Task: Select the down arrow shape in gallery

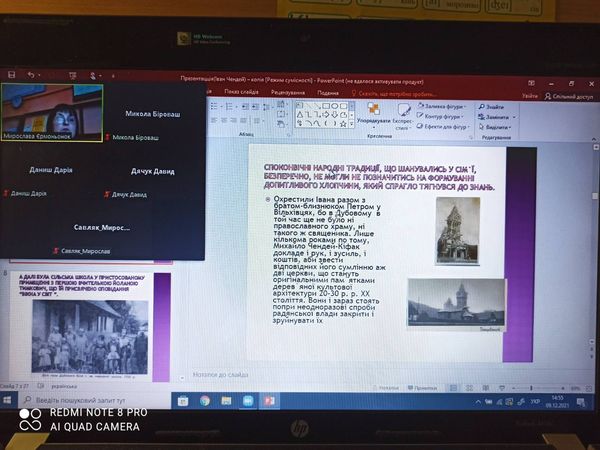Action: 334,114
